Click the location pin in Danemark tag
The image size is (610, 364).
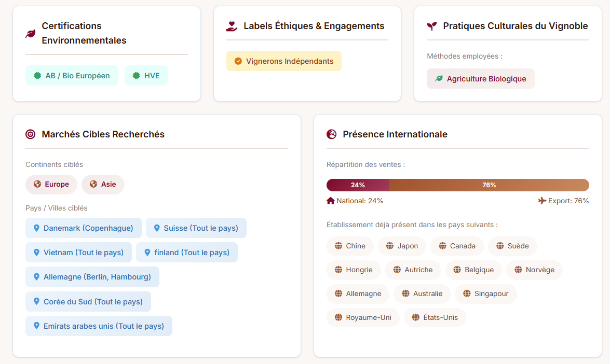pyautogui.click(x=36, y=228)
